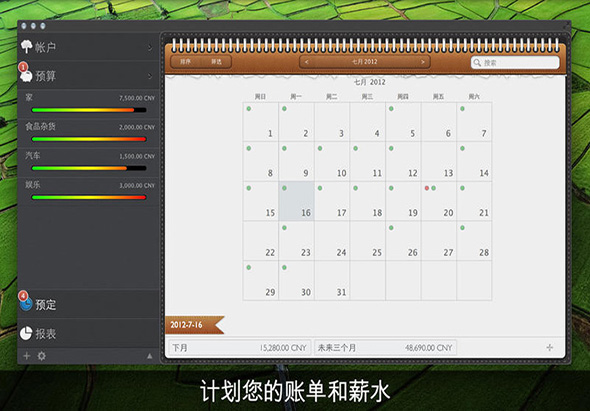Click the 预定 scheduled clock icon

pyautogui.click(x=26, y=304)
